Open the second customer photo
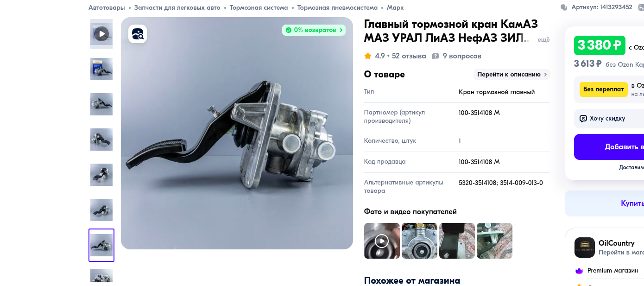644x286 pixels. pos(419,241)
